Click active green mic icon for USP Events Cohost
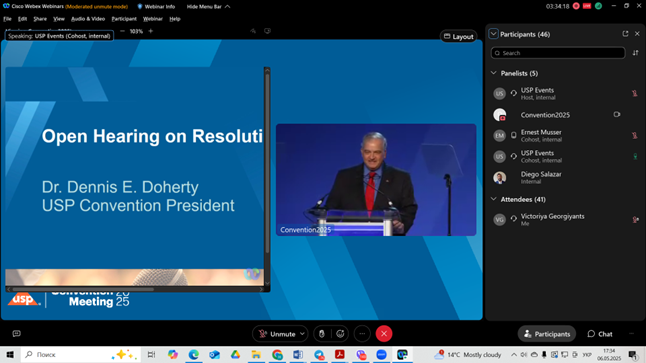The height and width of the screenshot is (363, 646). (x=635, y=156)
